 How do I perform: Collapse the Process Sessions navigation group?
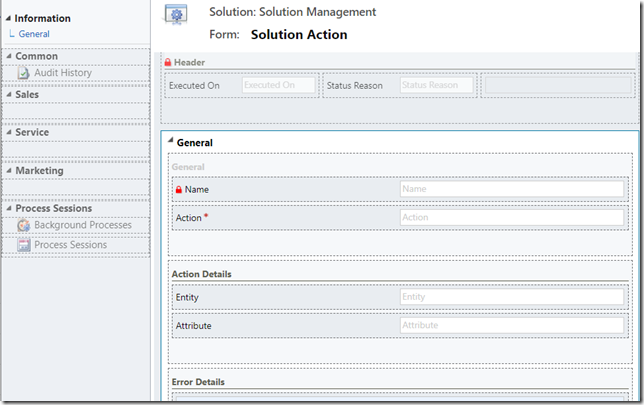click(9, 208)
